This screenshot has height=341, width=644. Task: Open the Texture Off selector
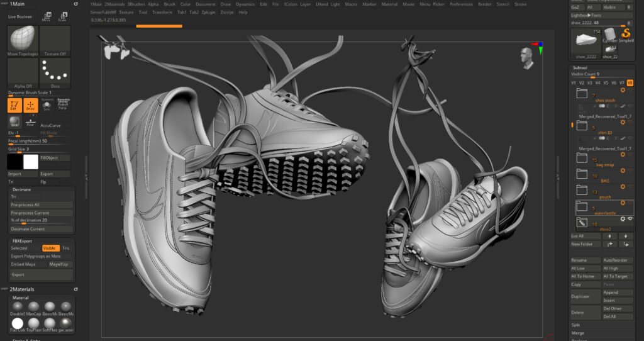pos(55,41)
